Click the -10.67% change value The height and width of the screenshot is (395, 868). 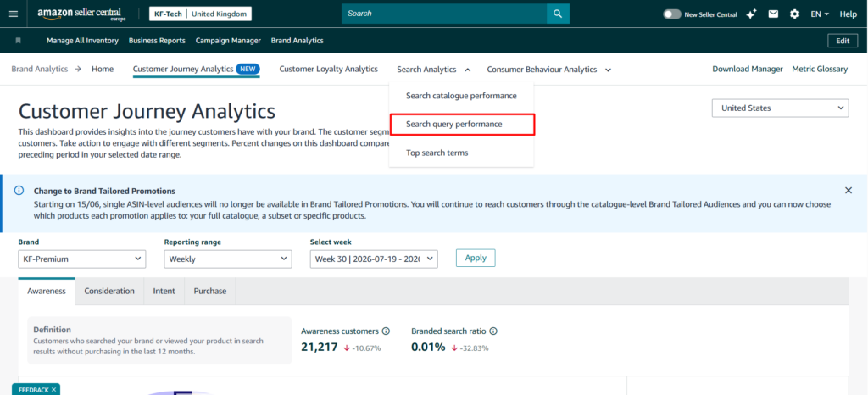(366, 348)
